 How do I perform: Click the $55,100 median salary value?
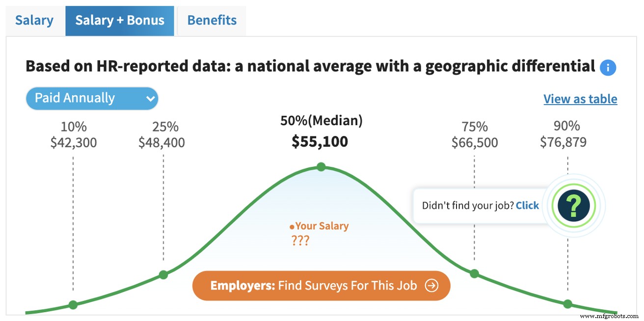[320, 142]
